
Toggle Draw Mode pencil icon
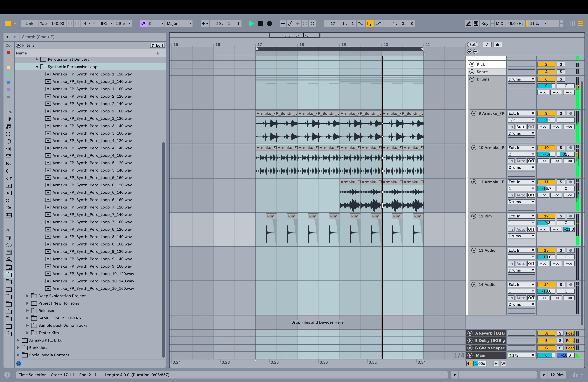point(468,24)
